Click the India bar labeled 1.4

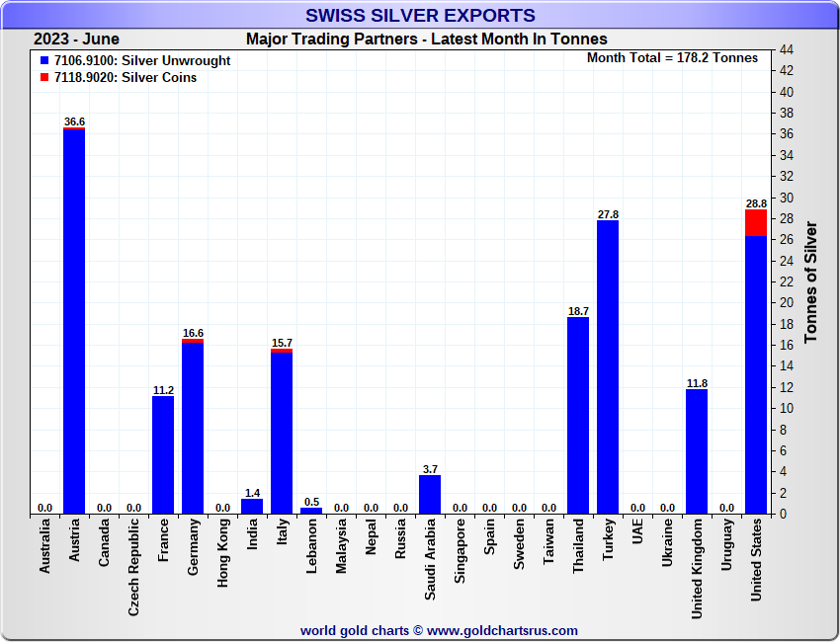[252, 507]
